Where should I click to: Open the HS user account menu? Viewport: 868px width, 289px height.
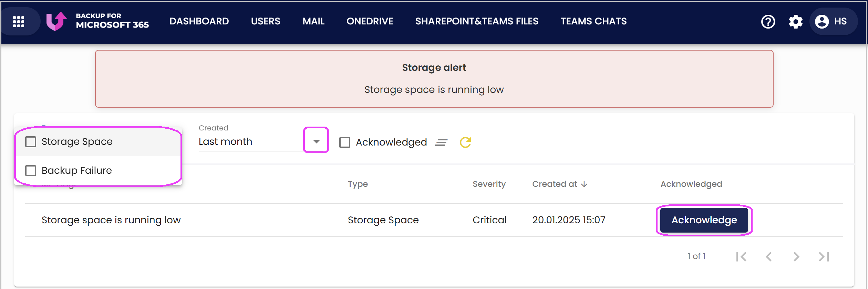point(831,21)
